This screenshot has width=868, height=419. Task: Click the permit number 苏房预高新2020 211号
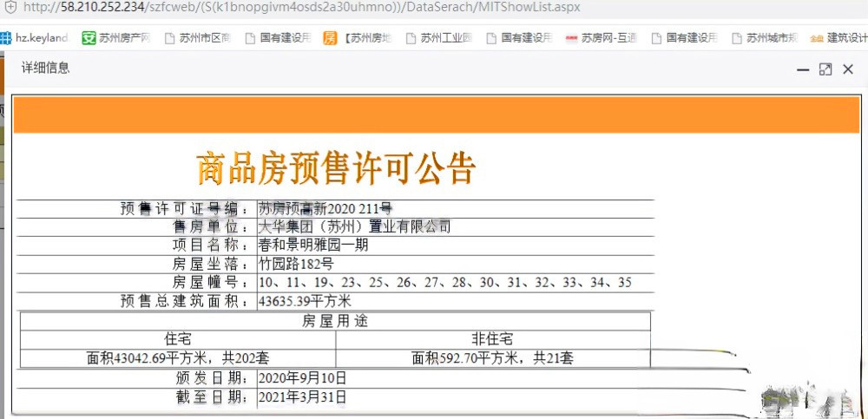pyautogui.click(x=325, y=209)
